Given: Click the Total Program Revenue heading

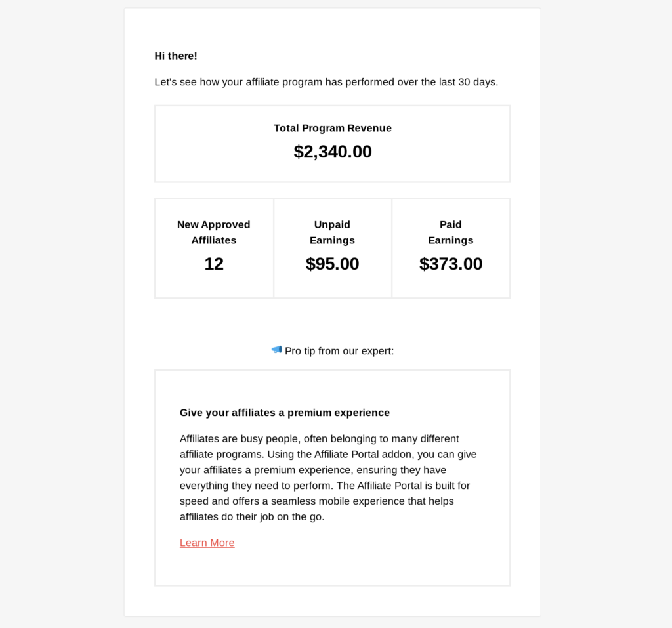Looking at the screenshot, I should (333, 128).
